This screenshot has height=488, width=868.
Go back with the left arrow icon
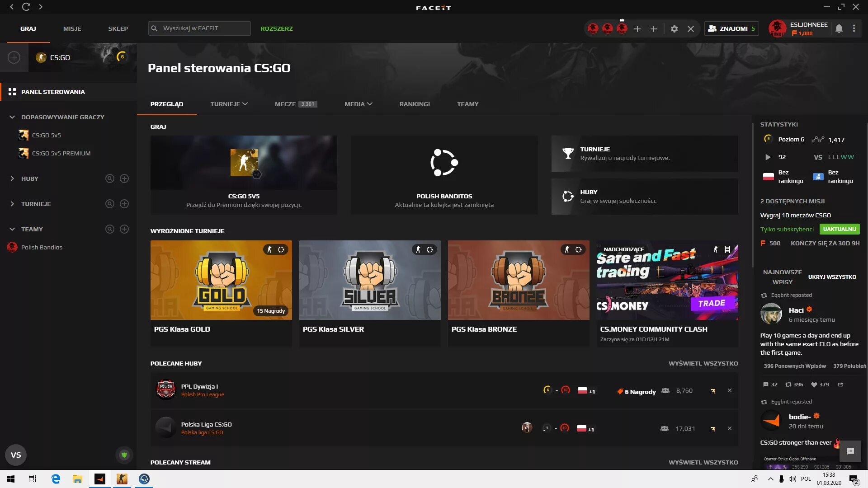tap(12, 7)
